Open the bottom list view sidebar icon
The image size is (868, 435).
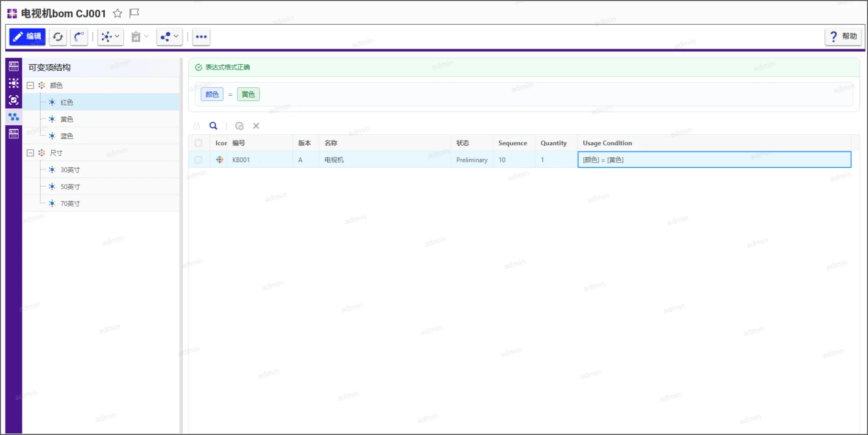click(14, 133)
